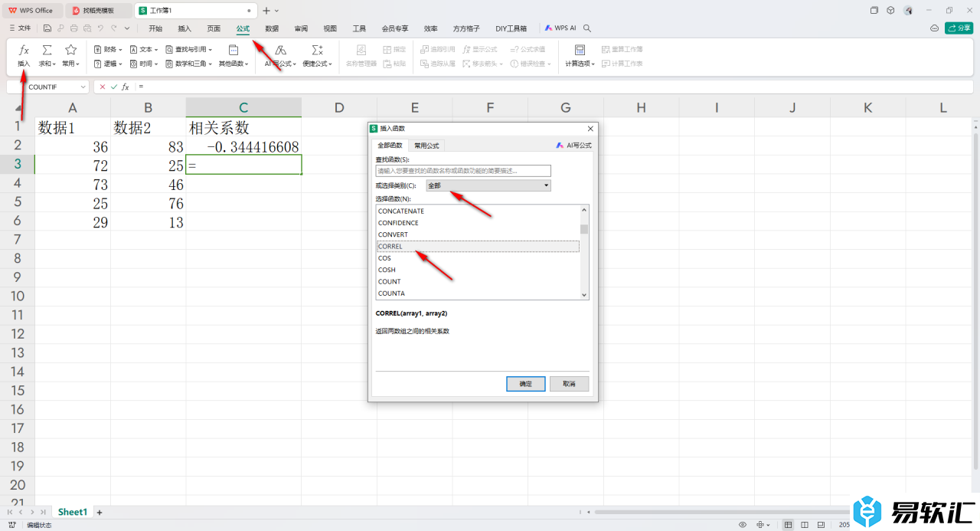Open the 计算选项 (calculation options) icon
This screenshot has width=980, height=531.
(580, 50)
